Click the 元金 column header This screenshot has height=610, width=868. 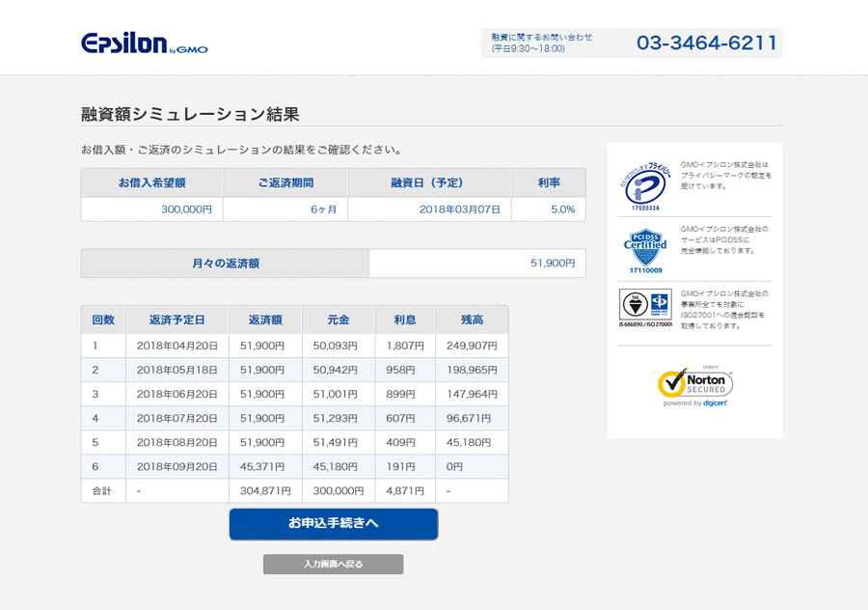pyautogui.click(x=339, y=319)
